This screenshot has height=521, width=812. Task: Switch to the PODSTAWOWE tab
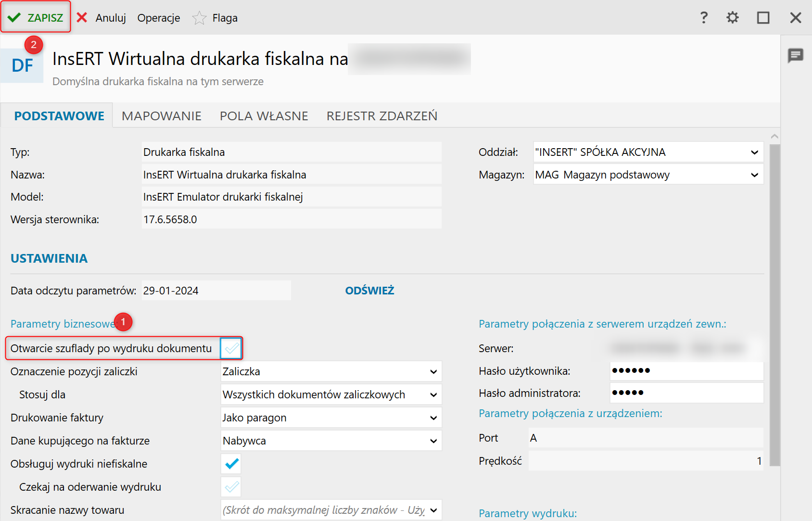pyautogui.click(x=59, y=116)
